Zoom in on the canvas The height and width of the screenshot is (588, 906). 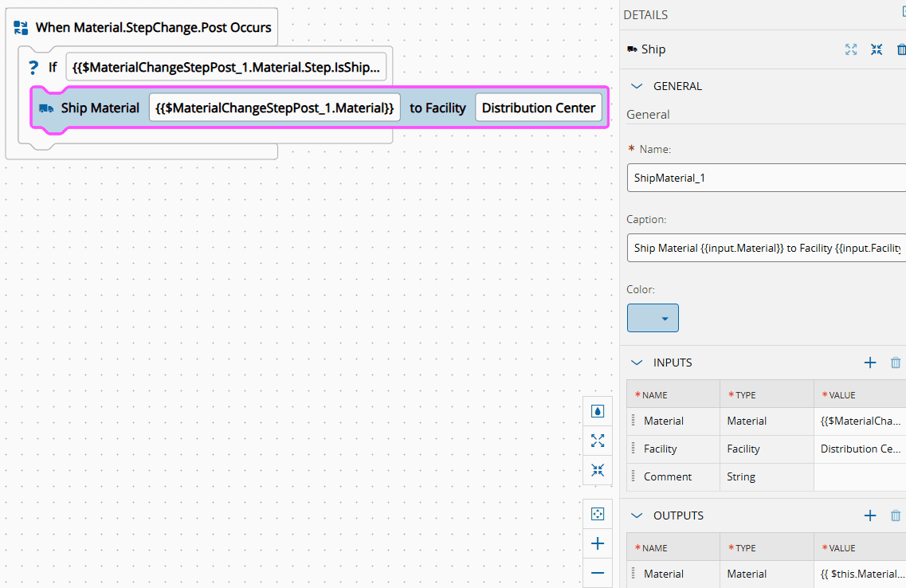[x=598, y=543]
